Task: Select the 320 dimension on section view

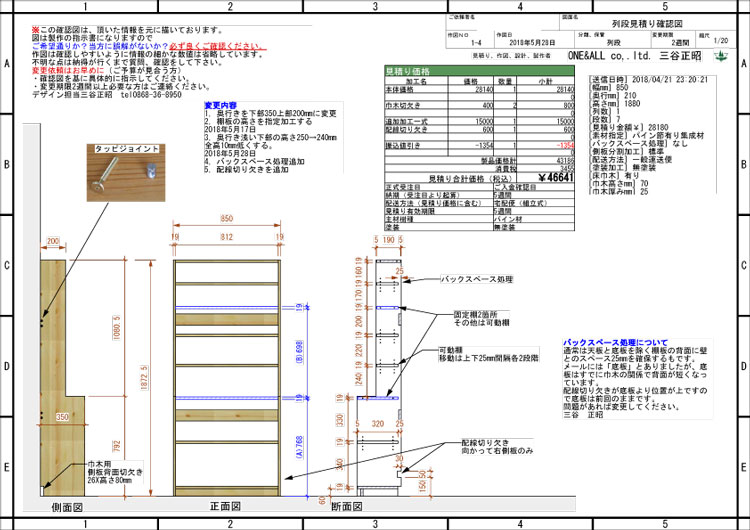Action: click(378, 423)
